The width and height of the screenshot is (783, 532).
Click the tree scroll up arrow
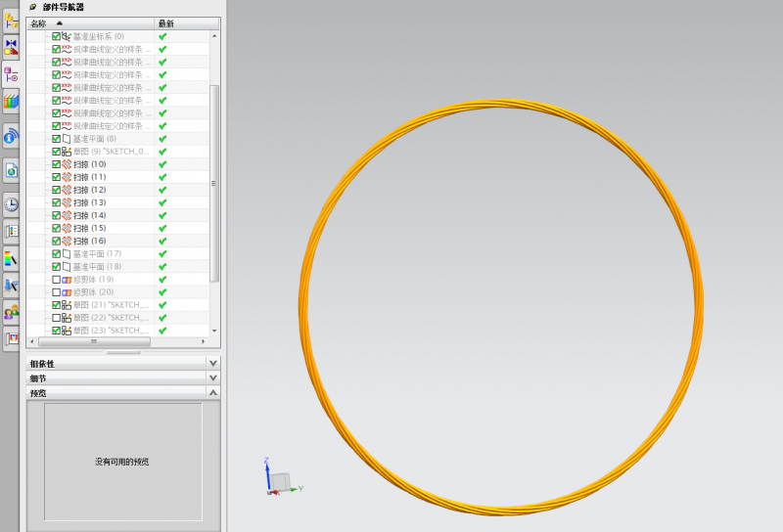point(214,36)
